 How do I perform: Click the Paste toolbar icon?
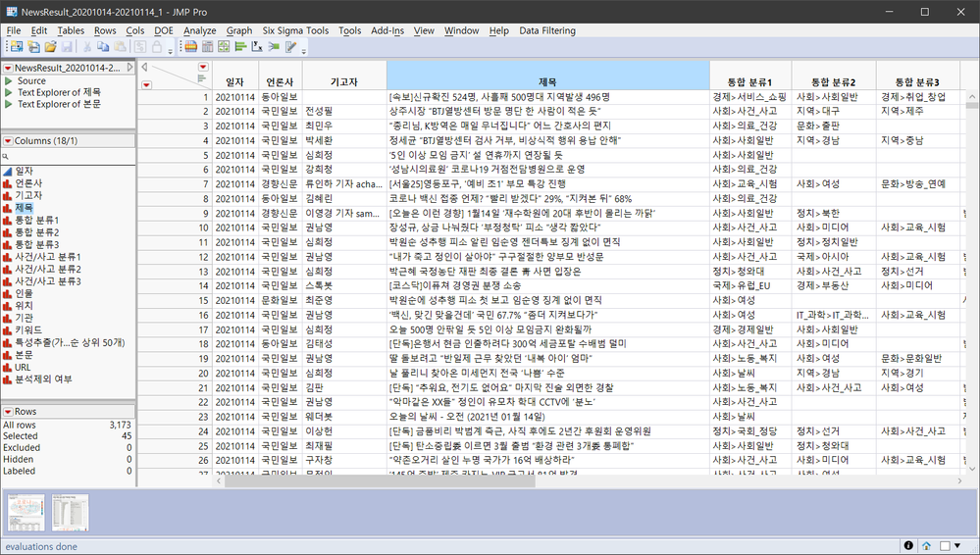120,47
